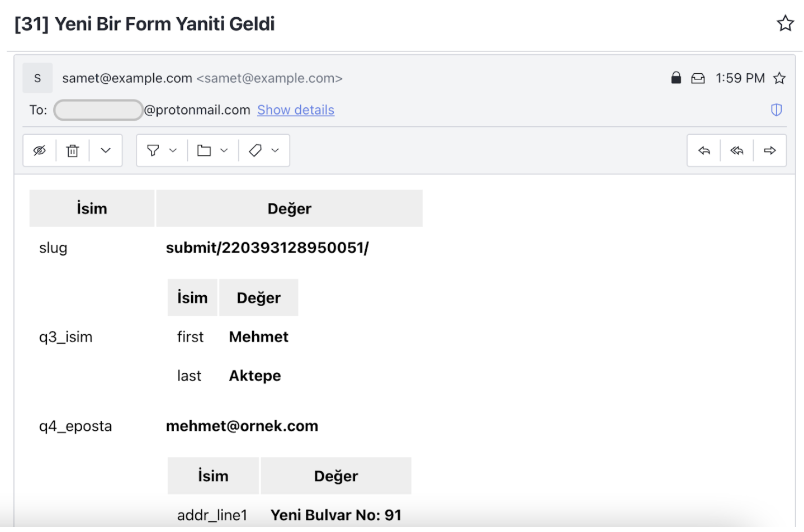The height and width of the screenshot is (532, 804).
Task: Reply all to the message
Action: point(737,150)
